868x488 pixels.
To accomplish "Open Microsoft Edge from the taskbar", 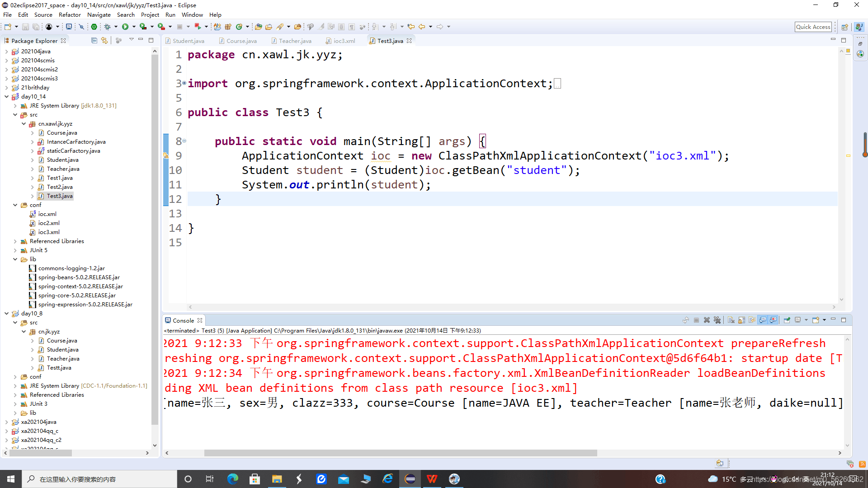I will coord(232,479).
